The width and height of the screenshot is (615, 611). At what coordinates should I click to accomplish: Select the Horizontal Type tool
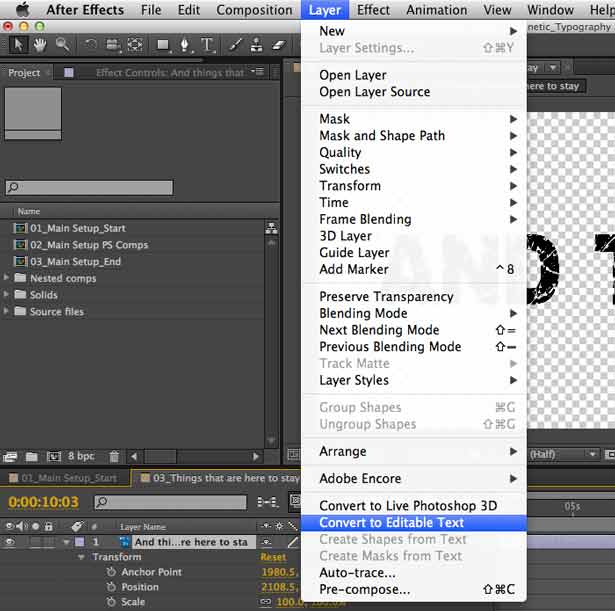click(207, 45)
